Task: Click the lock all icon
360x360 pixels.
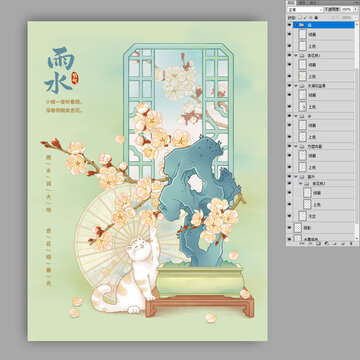Action: coord(316,17)
